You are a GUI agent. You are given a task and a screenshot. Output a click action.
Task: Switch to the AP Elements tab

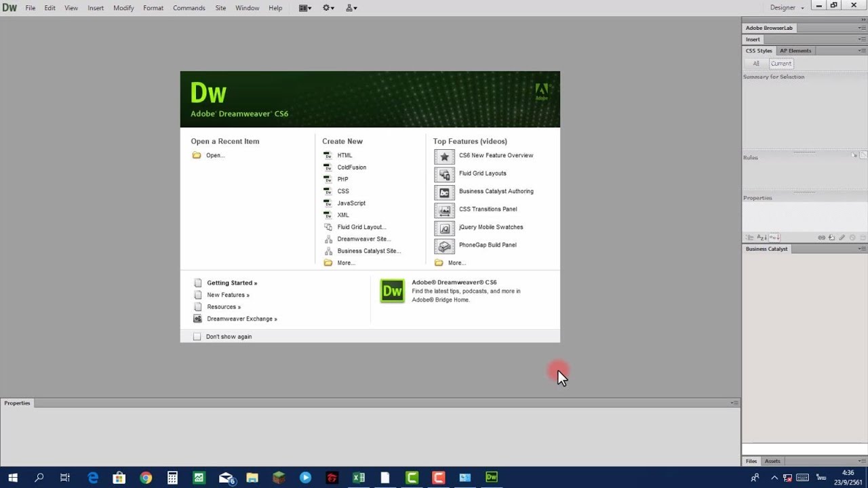[795, 51]
